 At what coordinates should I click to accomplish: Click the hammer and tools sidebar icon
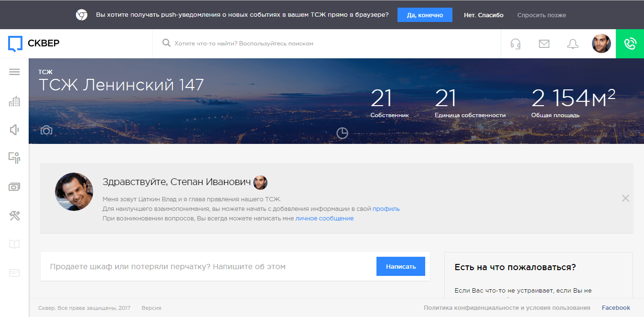[x=14, y=216]
